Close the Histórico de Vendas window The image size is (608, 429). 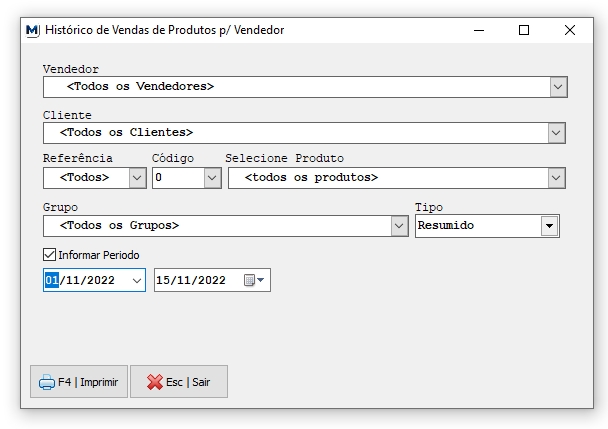[570, 30]
